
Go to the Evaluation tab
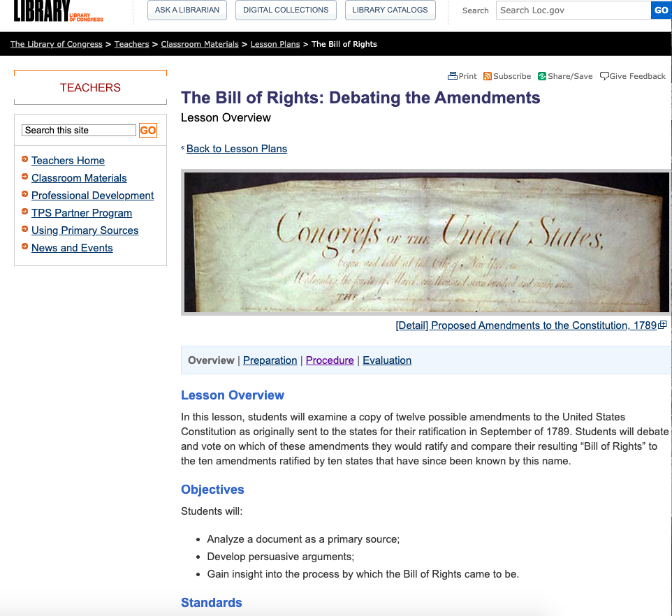click(x=387, y=360)
